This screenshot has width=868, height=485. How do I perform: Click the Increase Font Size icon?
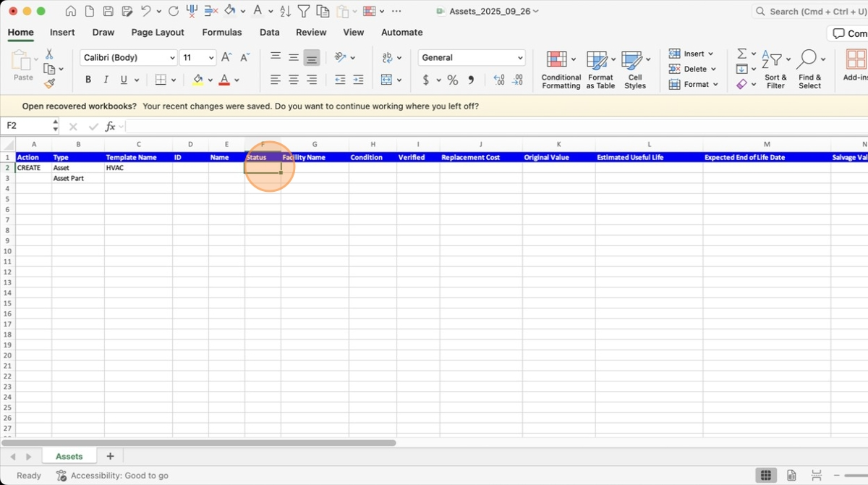tap(226, 58)
